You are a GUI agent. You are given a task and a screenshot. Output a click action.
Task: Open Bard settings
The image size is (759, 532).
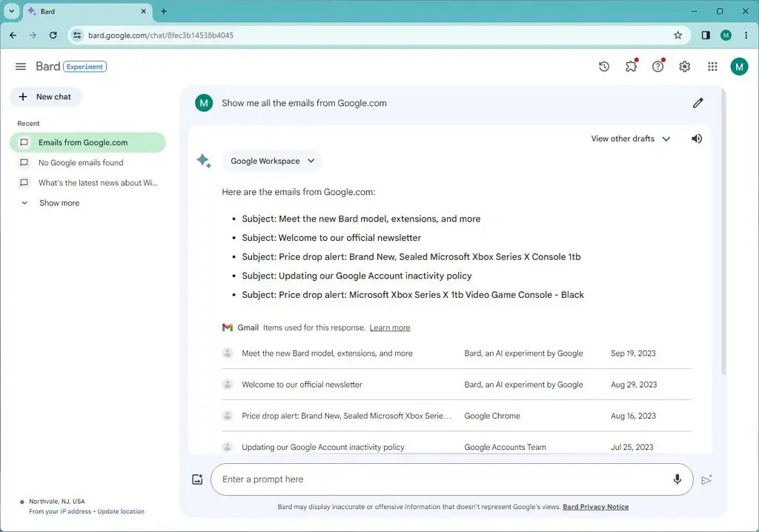pyautogui.click(x=684, y=66)
